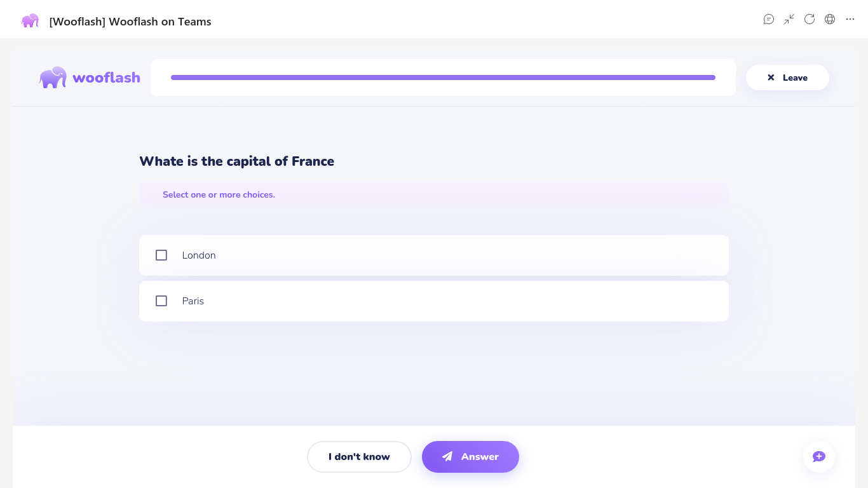Viewport: 868px width, 488px height.
Task: Click the purple quiz progress bar
Action: tap(443, 78)
